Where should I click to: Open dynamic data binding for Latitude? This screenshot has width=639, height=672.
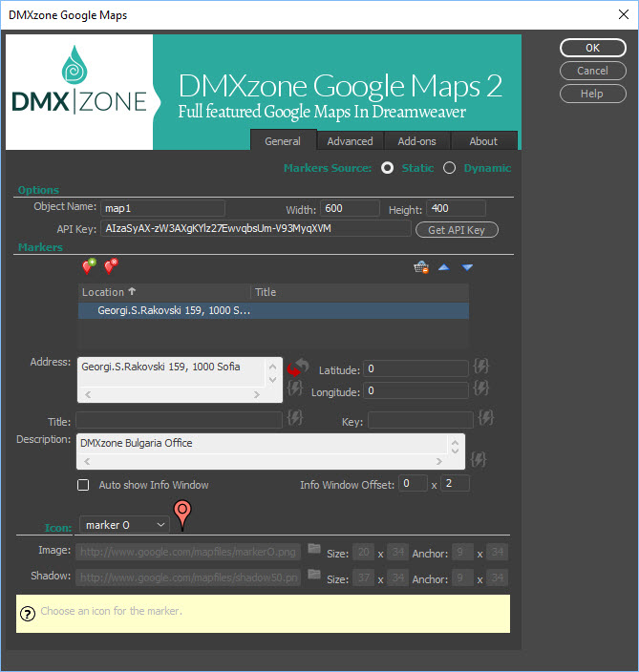481,366
